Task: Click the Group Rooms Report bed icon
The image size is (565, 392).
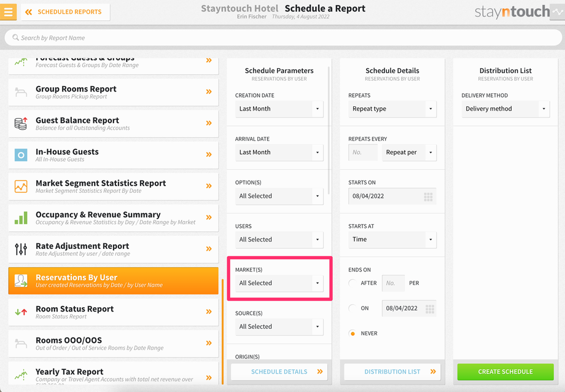Action: [x=21, y=92]
